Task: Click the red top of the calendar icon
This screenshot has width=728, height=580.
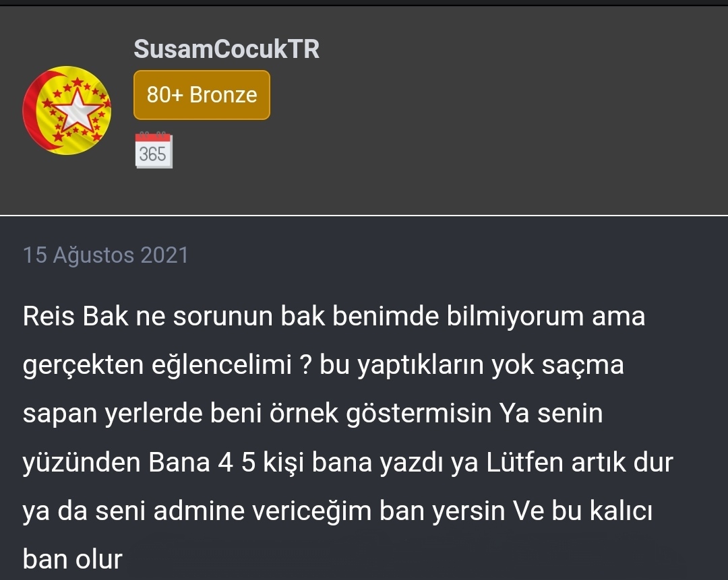Action: (154, 137)
